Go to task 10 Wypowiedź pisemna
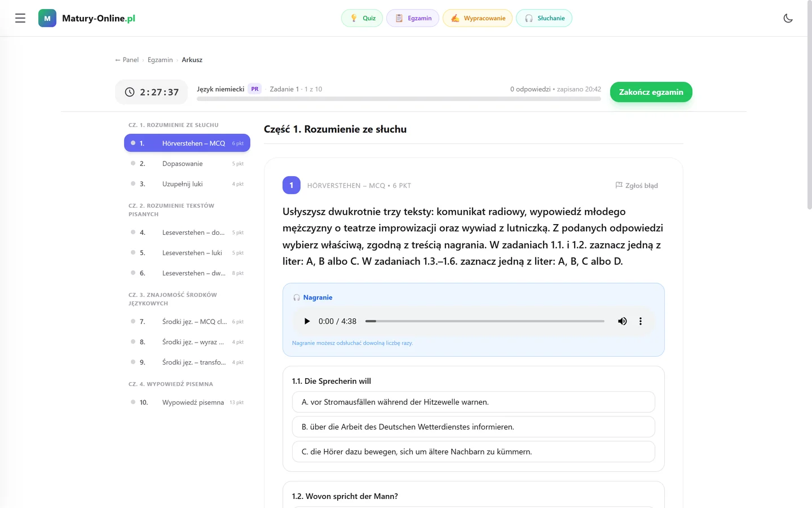The image size is (812, 508). 187,402
